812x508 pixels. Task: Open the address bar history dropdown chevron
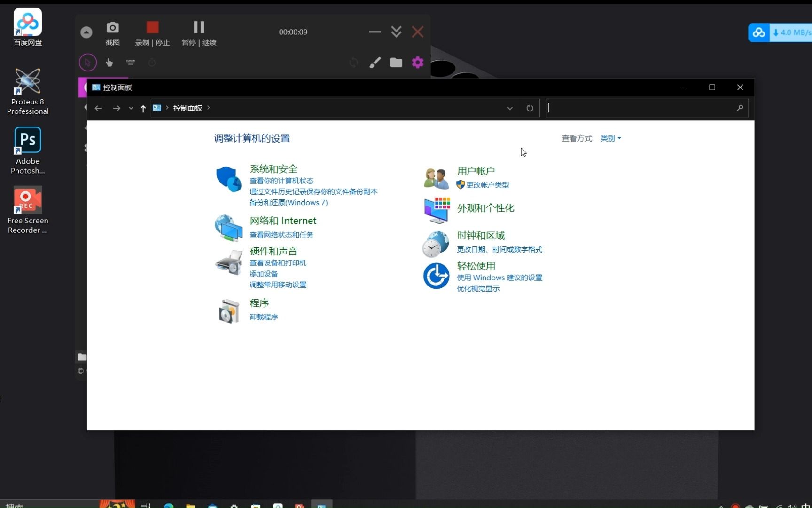pyautogui.click(x=510, y=108)
